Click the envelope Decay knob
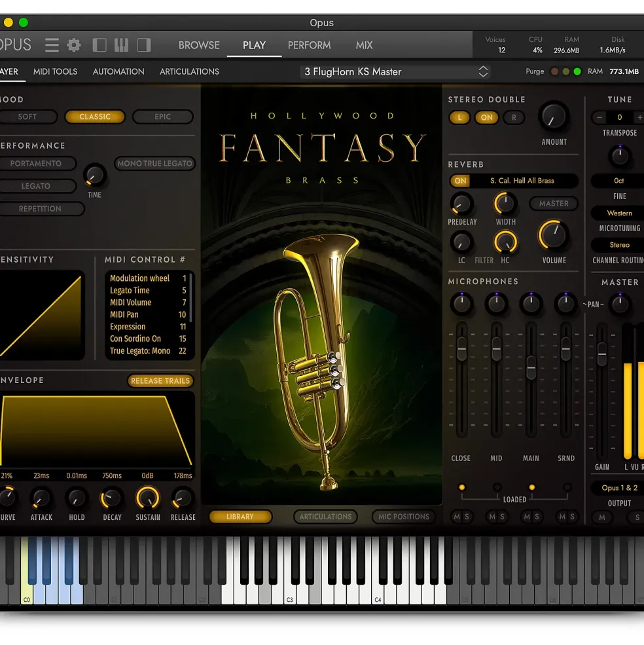 coord(112,499)
